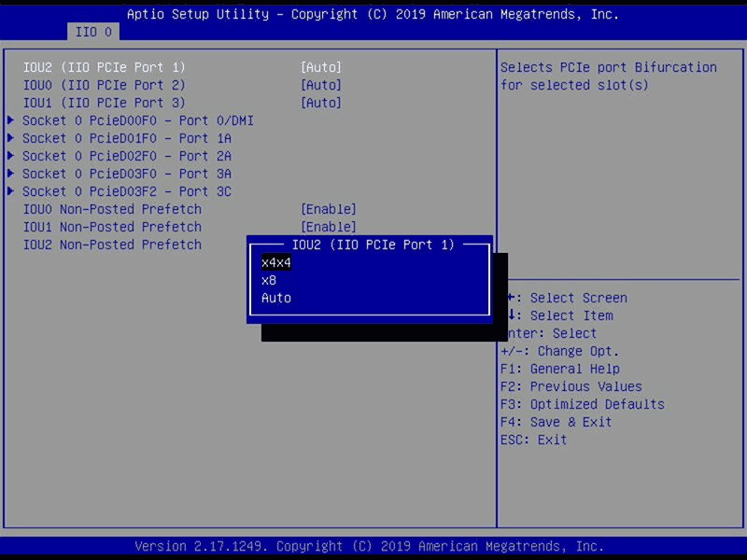Image resolution: width=747 pixels, height=560 pixels.
Task: Expand Socket 0 PcieD02F0 Port 2A arrow
Action: click(11, 156)
